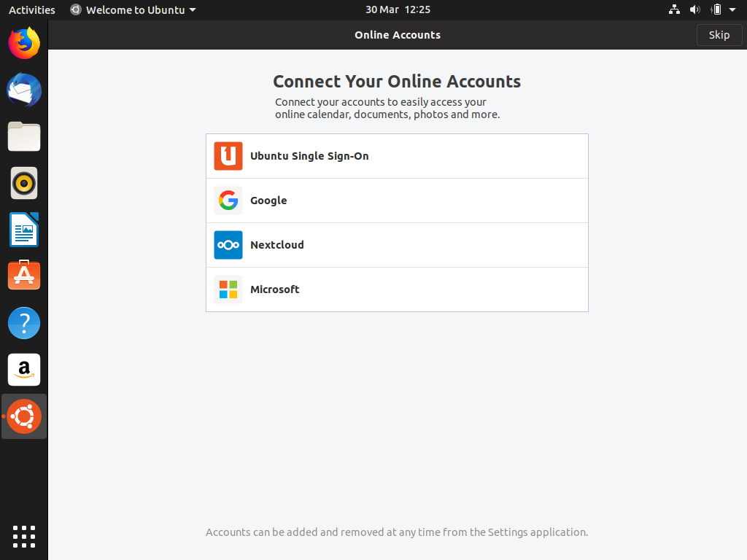The height and width of the screenshot is (560, 747).
Task: Open the Files manager icon
Action: pos(24,136)
